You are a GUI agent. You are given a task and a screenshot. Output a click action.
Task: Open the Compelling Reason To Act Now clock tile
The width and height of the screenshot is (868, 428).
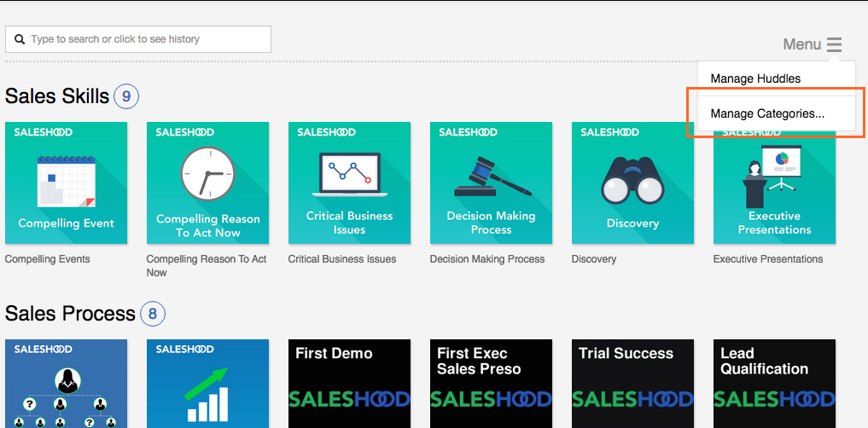(x=207, y=183)
